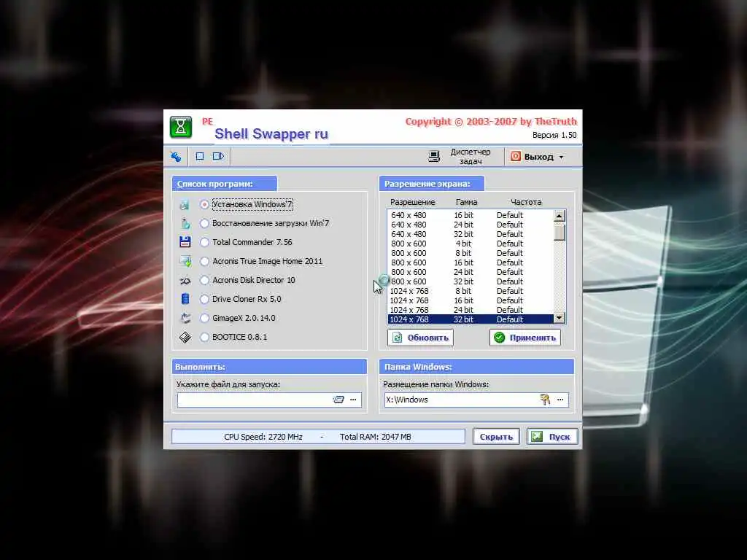Click the browse dots button in Выполнить field
This screenshot has width=747, height=560.
pos(353,400)
